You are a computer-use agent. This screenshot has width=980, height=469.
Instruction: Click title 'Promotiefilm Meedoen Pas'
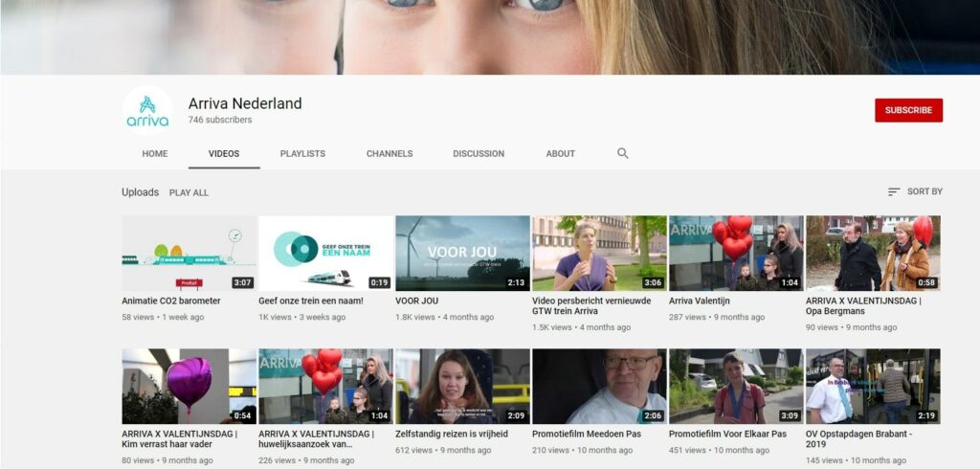(587, 434)
